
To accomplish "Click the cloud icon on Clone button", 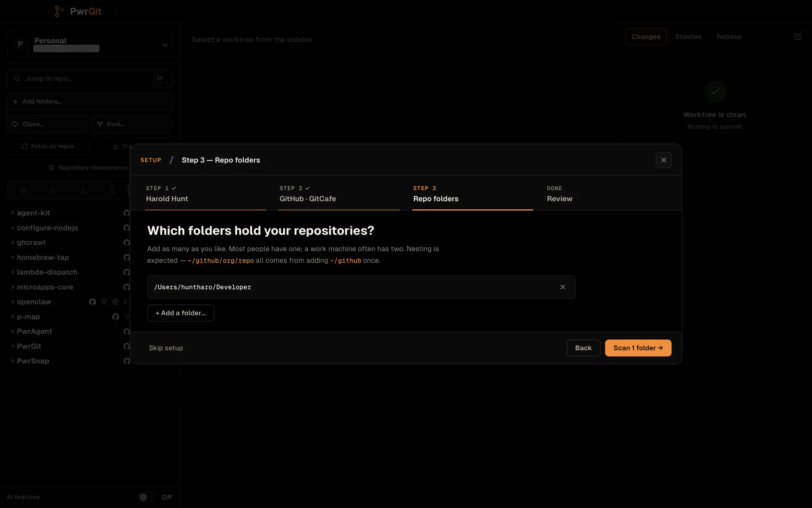I will pyautogui.click(x=15, y=124).
